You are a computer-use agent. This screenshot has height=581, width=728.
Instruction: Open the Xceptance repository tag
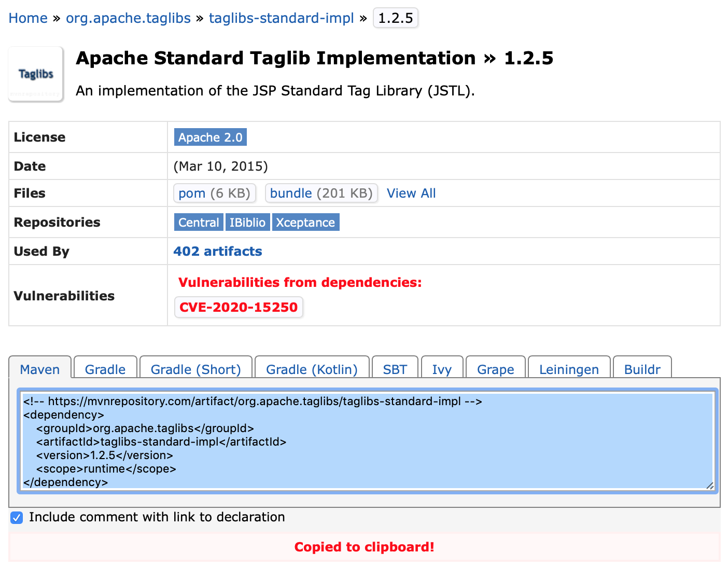pos(305,223)
